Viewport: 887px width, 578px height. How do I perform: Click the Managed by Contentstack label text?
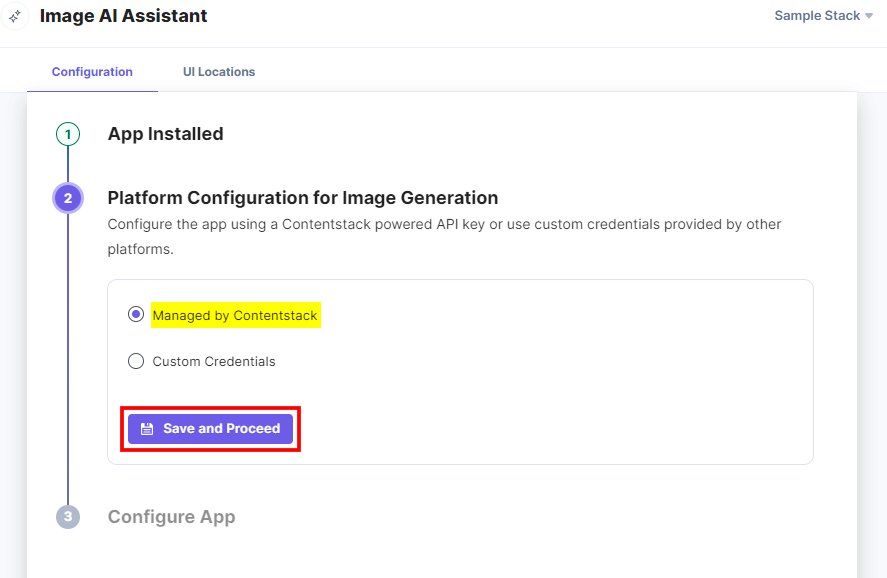point(235,315)
